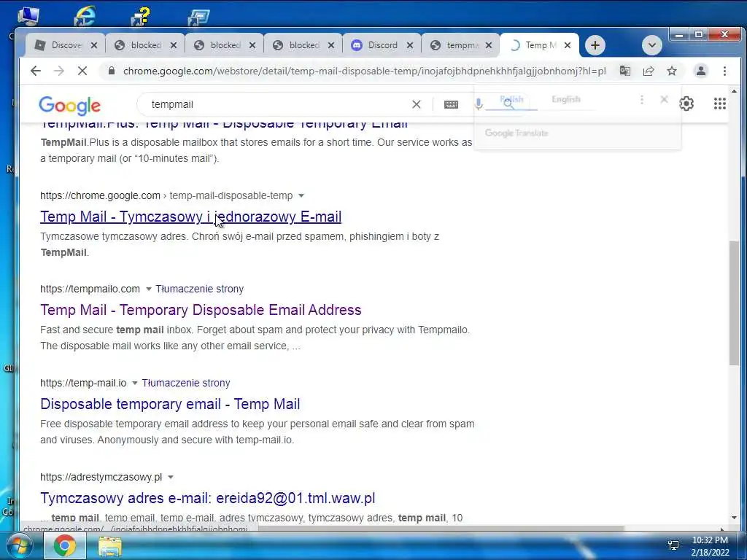Screen dimensions: 747x560
Task: Open the Google apps grid
Action: [x=720, y=104]
